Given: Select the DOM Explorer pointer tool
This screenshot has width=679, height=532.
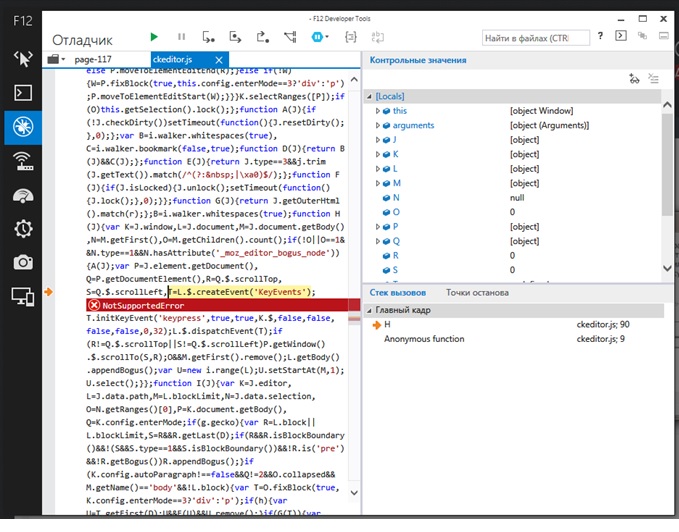Looking at the screenshot, I should (23, 58).
